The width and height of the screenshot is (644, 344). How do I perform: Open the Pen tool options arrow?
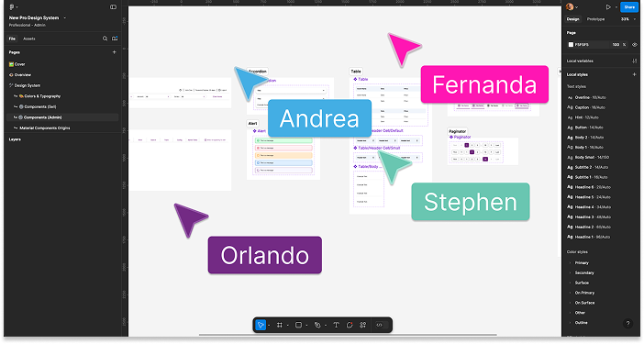pyautogui.click(x=326, y=326)
